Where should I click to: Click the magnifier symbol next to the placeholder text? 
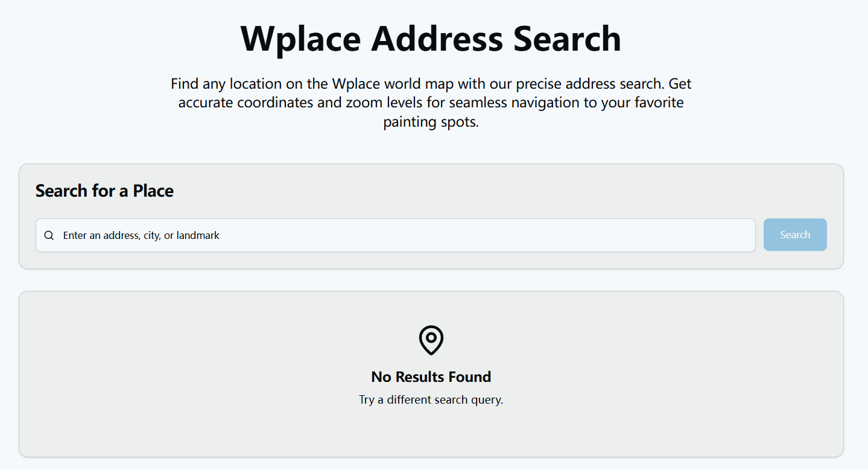(49, 235)
